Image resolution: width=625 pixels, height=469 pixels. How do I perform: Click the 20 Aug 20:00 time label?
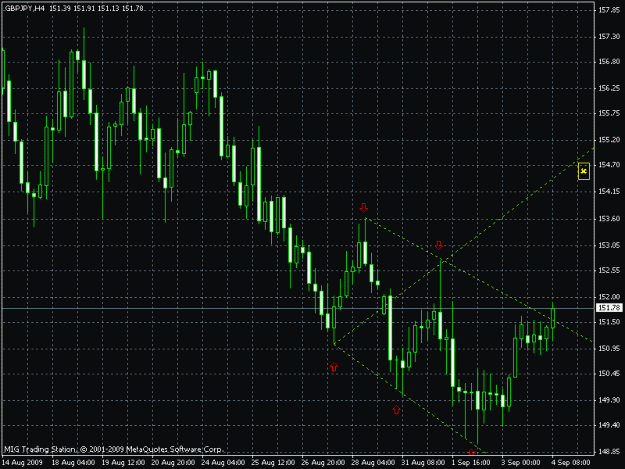173,463
